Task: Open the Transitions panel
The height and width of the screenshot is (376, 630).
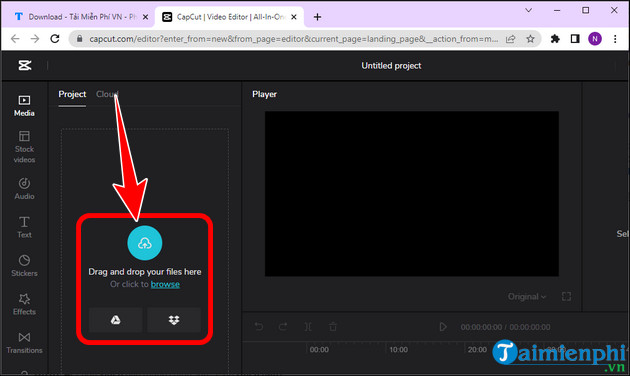Action: click(24, 343)
